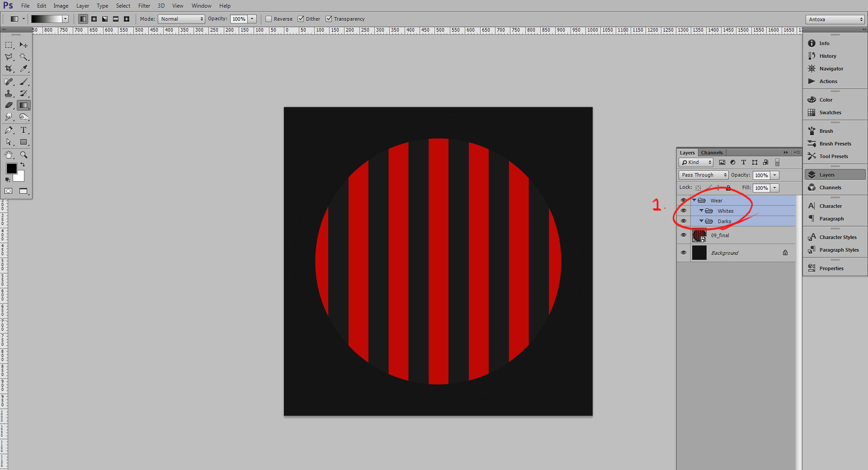Choose the Path Selection arrow tool
The image size is (868, 470).
click(9, 142)
